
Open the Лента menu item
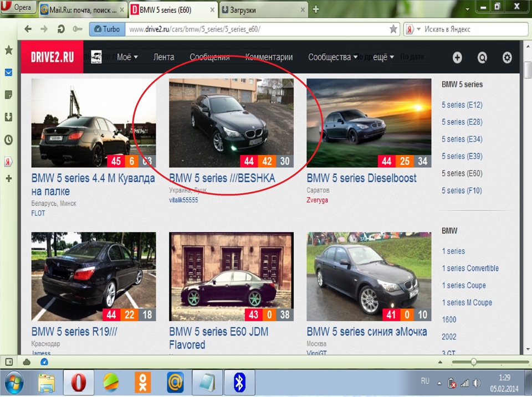click(x=163, y=57)
